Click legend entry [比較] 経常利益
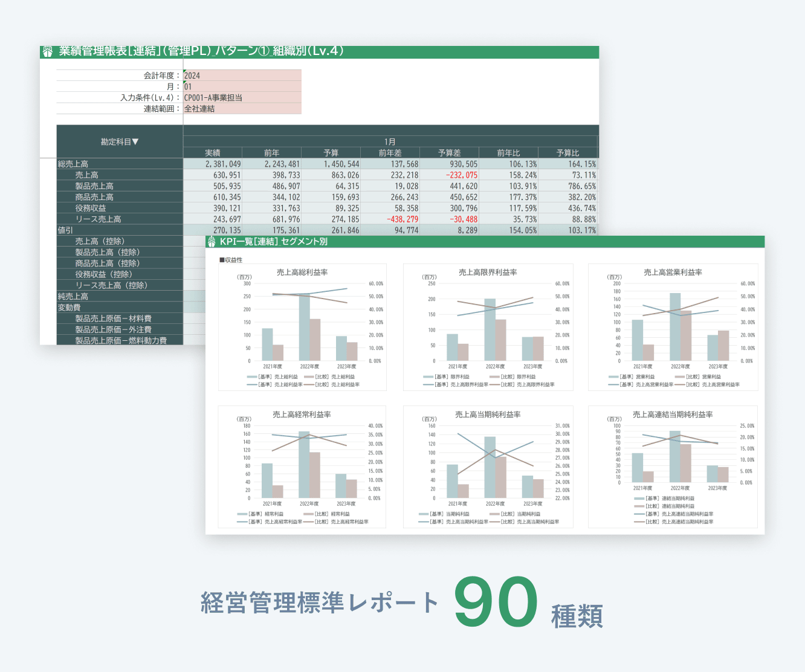Viewport: 805px width, 672px height. click(327, 514)
